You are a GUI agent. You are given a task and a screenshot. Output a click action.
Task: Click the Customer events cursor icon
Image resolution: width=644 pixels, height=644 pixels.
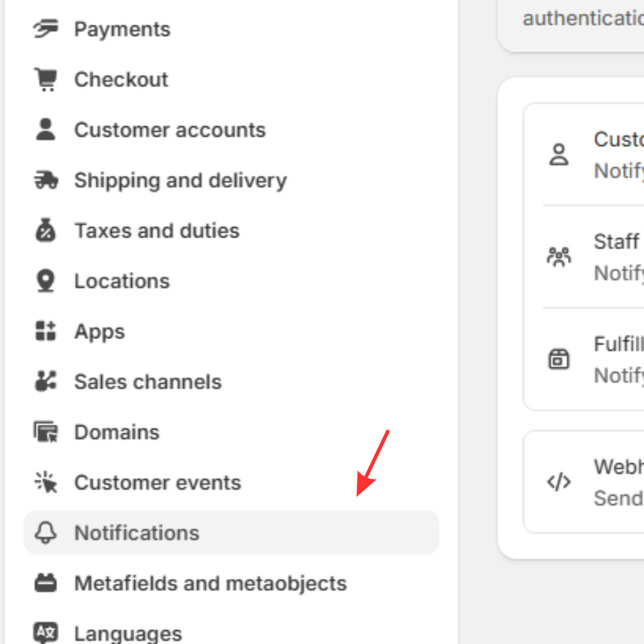[45, 482]
